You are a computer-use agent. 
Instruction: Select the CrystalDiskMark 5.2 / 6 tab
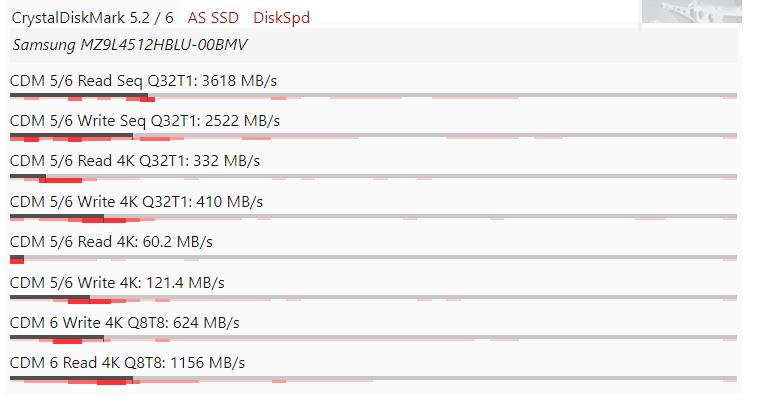(92, 18)
